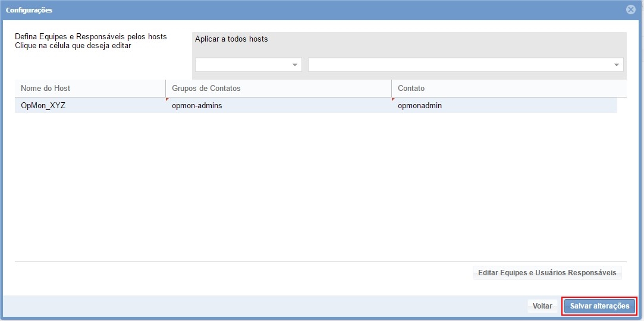This screenshot has width=644, height=321.
Task: Expand the first small dropdown arrow under Aplicar a todos hosts
Action: 295,65
